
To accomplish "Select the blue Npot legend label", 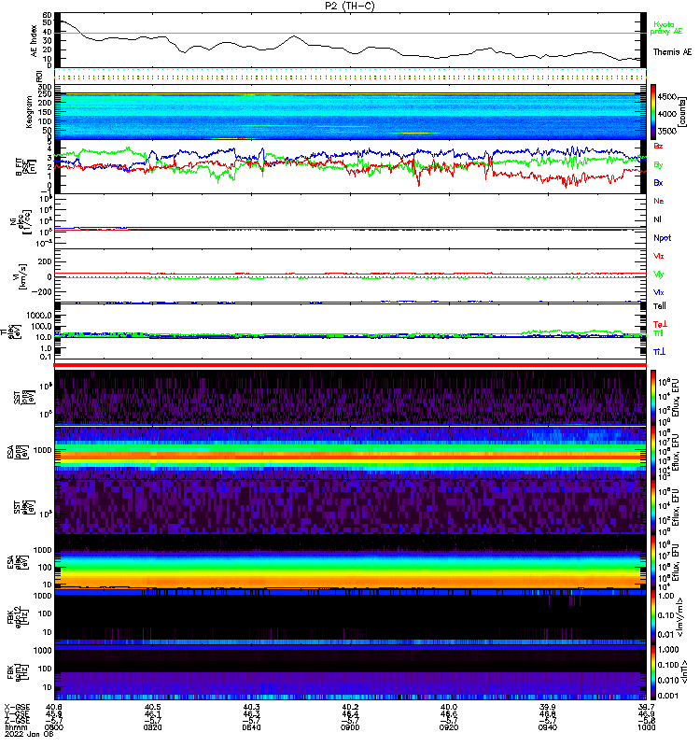I will click(x=663, y=238).
